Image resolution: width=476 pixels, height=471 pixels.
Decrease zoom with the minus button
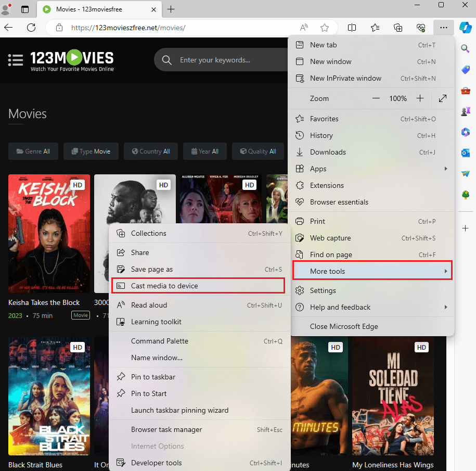coord(376,98)
